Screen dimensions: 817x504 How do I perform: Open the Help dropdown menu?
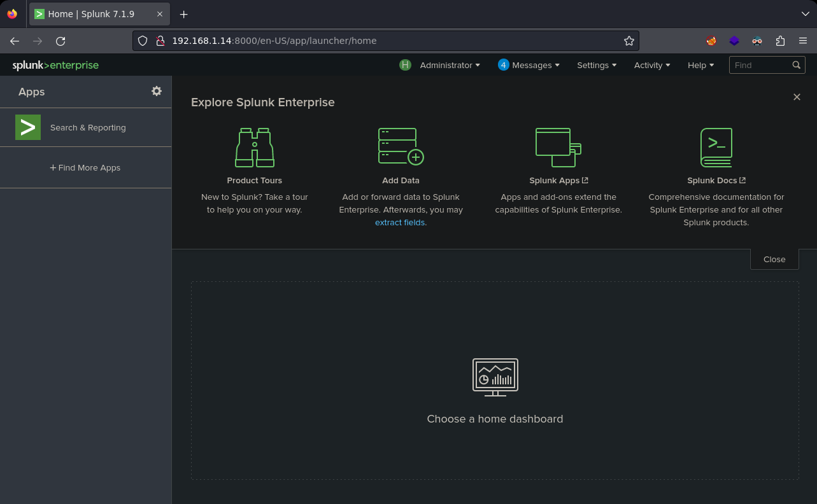(700, 65)
